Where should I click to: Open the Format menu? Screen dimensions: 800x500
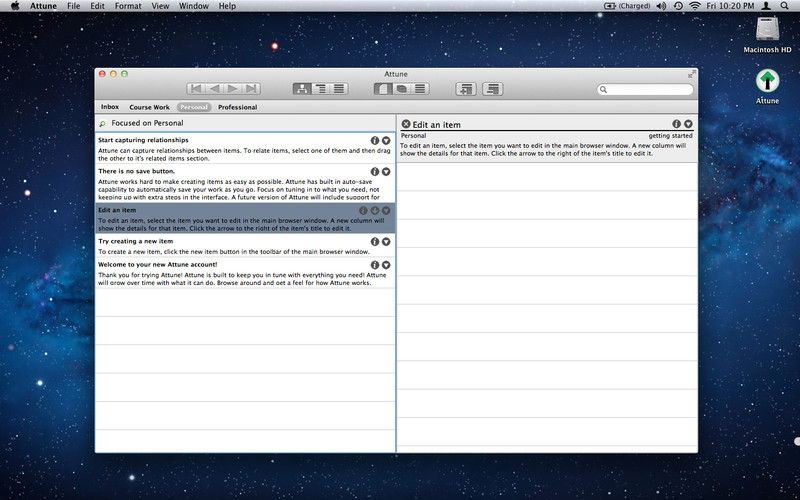128,6
